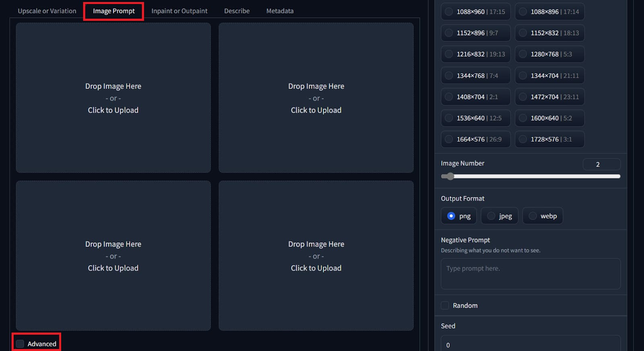
Task: Pick webp output format
Action: tap(533, 216)
